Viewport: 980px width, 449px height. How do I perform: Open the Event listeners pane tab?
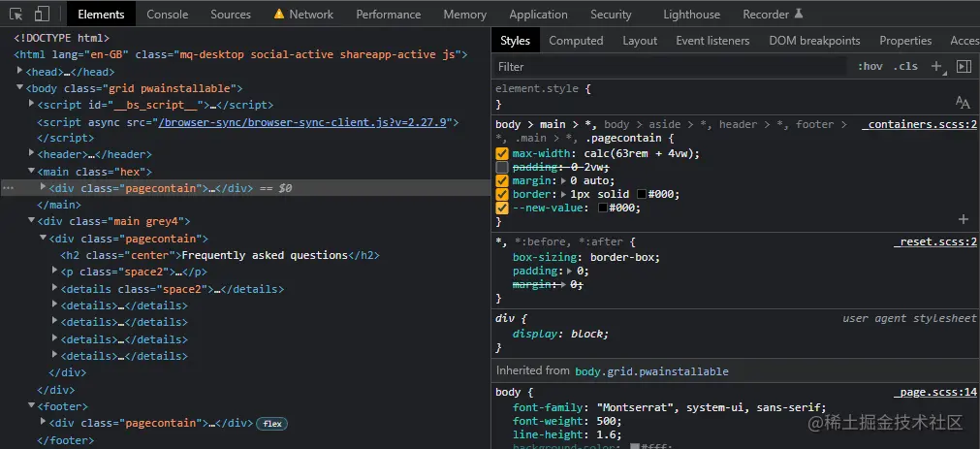click(712, 41)
